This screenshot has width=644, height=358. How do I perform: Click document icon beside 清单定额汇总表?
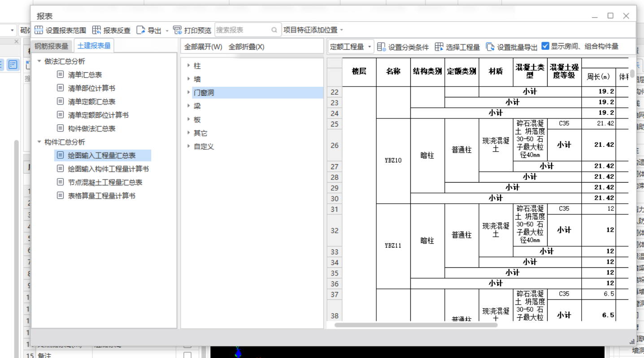pyautogui.click(x=61, y=101)
